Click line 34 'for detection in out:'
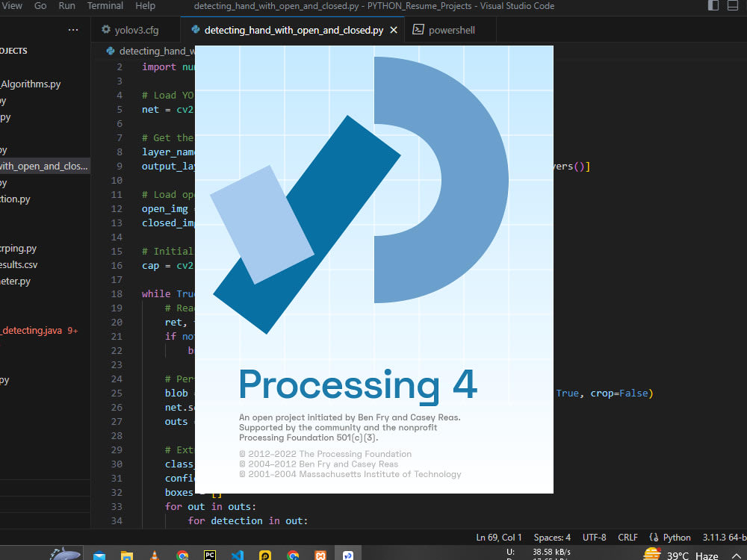Screen dimensions: 747x560 click(248, 521)
